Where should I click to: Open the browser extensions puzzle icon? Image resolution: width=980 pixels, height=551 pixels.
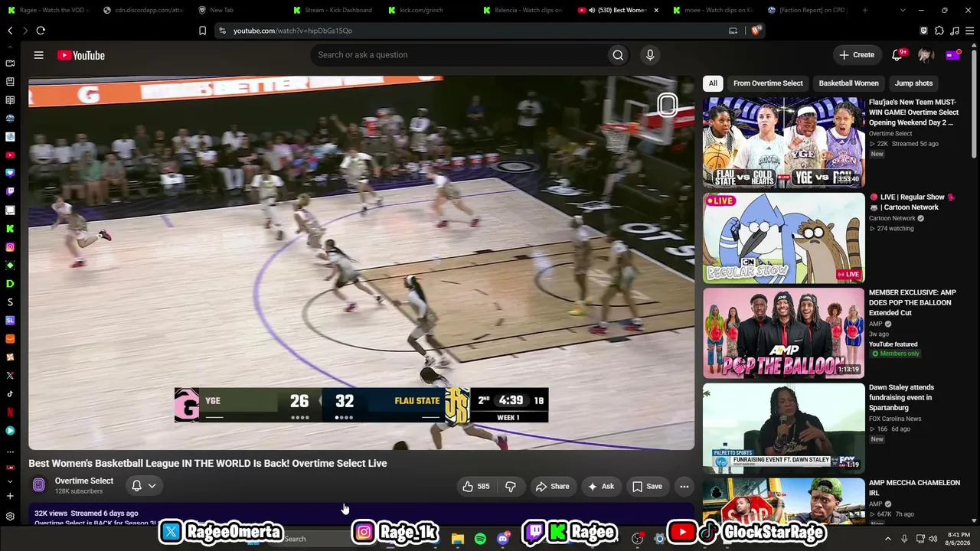tap(939, 31)
